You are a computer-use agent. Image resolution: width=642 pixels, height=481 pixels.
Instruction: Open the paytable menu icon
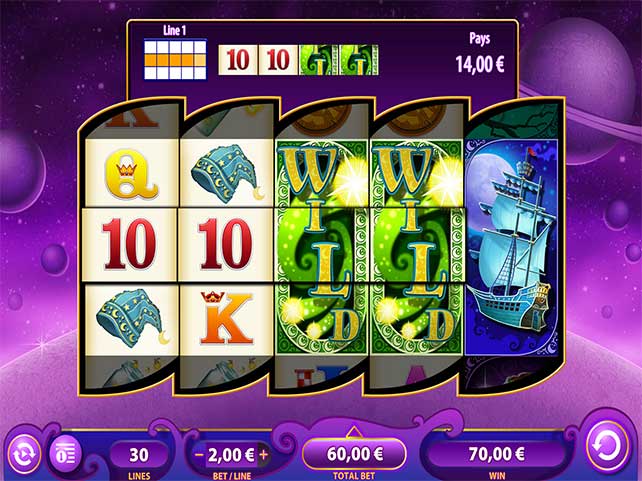[66, 454]
